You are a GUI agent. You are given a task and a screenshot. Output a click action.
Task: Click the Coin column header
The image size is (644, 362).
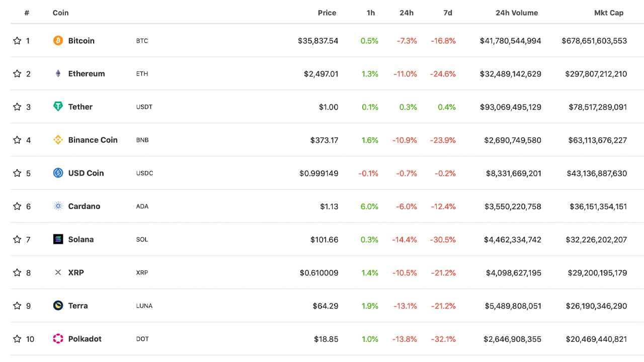click(60, 13)
